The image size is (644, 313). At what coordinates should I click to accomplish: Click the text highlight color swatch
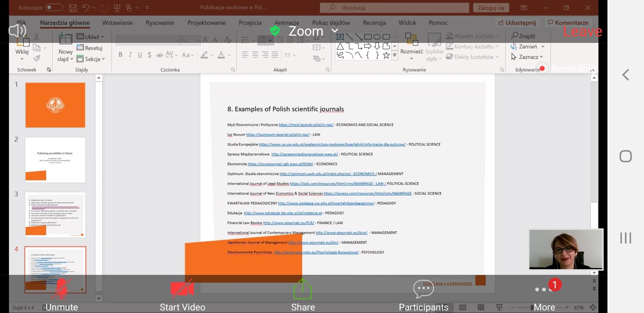pos(204,55)
